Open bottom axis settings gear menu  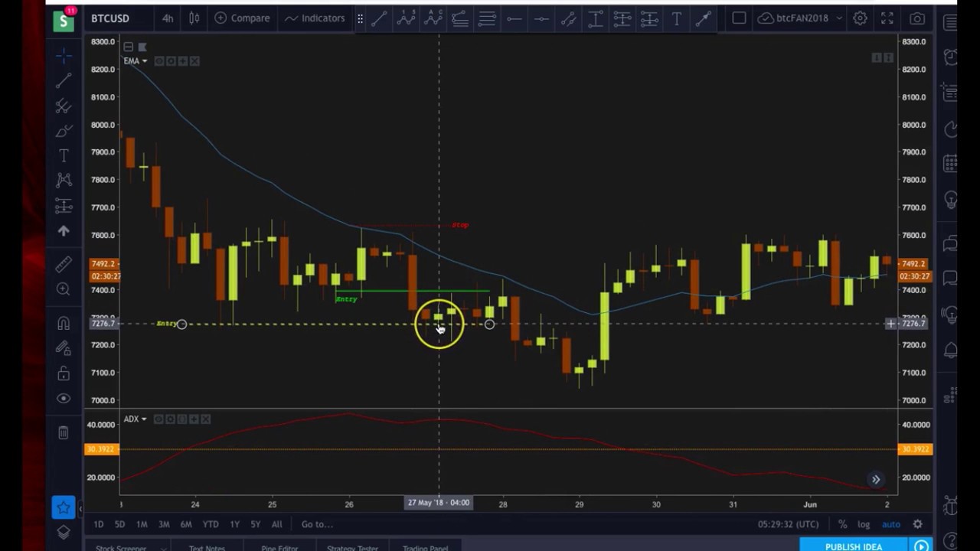coord(917,524)
